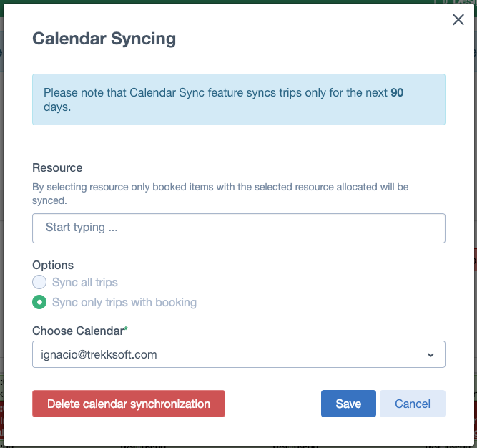This screenshot has height=448, width=477.
Task: Select the Sync all trips radio button
Action: pos(39,282)
